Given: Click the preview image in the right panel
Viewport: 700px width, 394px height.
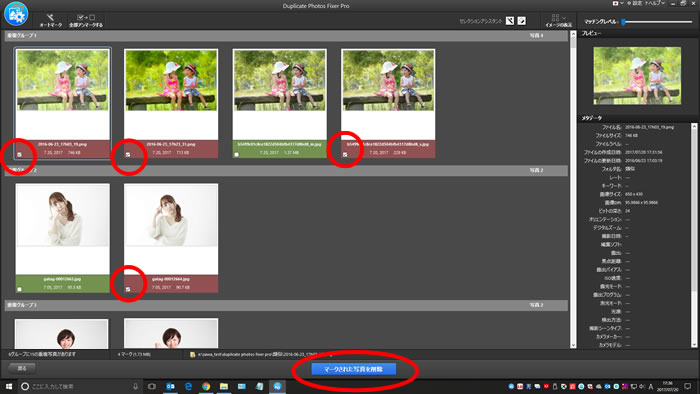Looking at the screenshot, I should point(637,76).
